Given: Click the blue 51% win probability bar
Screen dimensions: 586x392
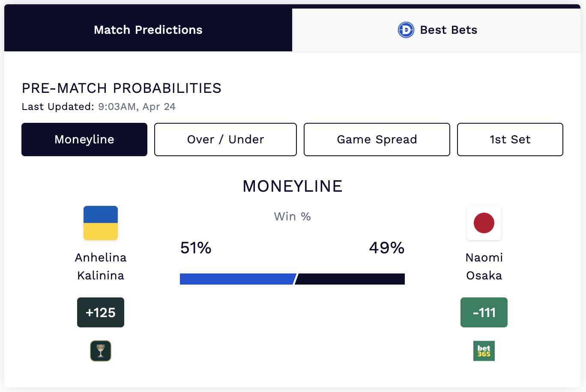Looking at the screenshot, I should pyautogui.click(x=237, y=279).
